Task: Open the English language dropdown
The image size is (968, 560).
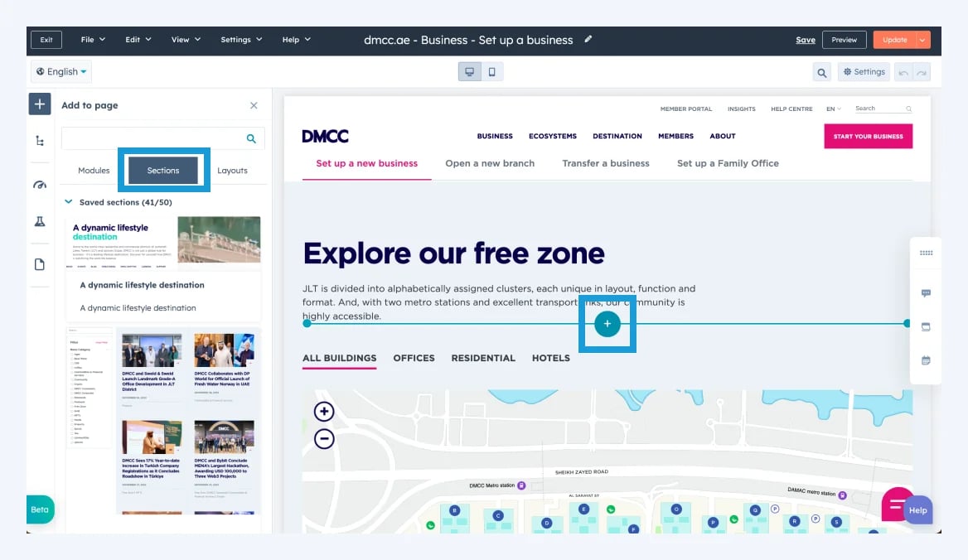Action: pos(61,71)
